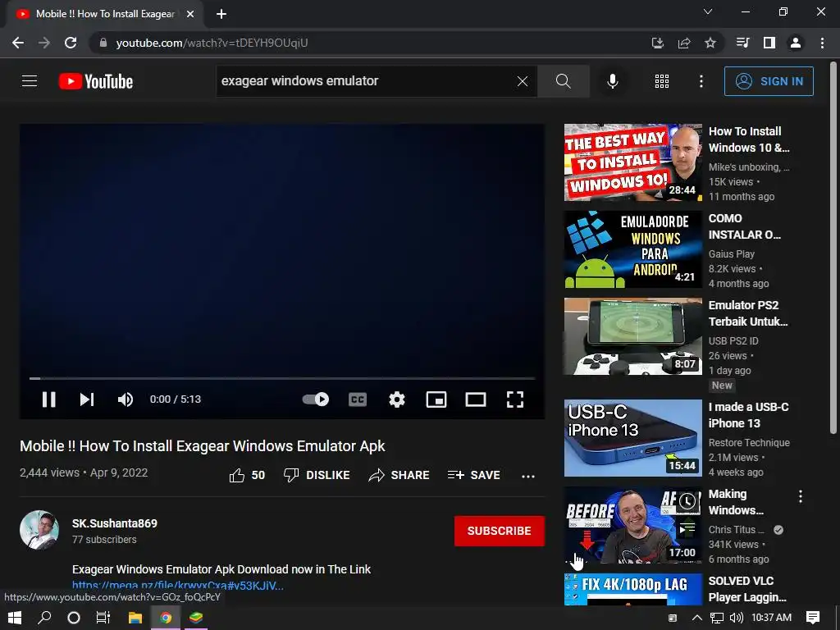Share this page icon in address bar

684,43
